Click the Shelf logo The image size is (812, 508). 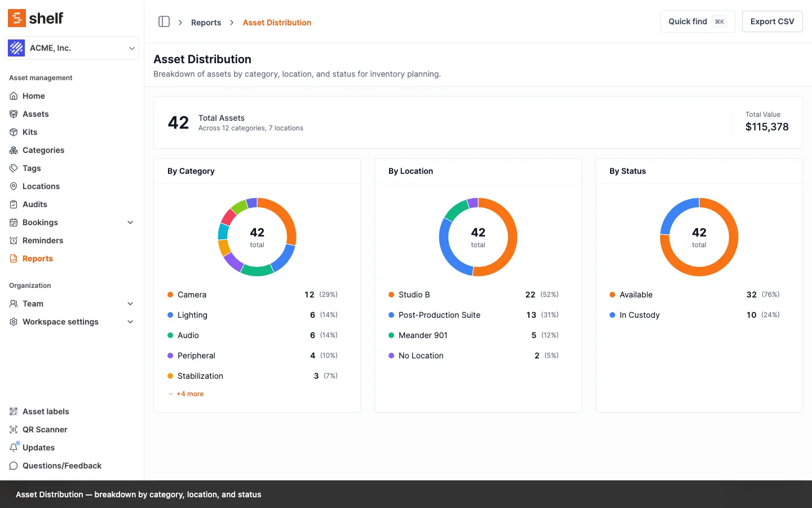(36, 18)
